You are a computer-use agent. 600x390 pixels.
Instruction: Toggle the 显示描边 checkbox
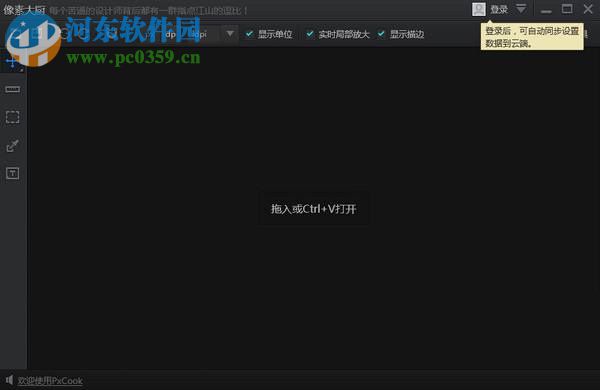point(381,34)
